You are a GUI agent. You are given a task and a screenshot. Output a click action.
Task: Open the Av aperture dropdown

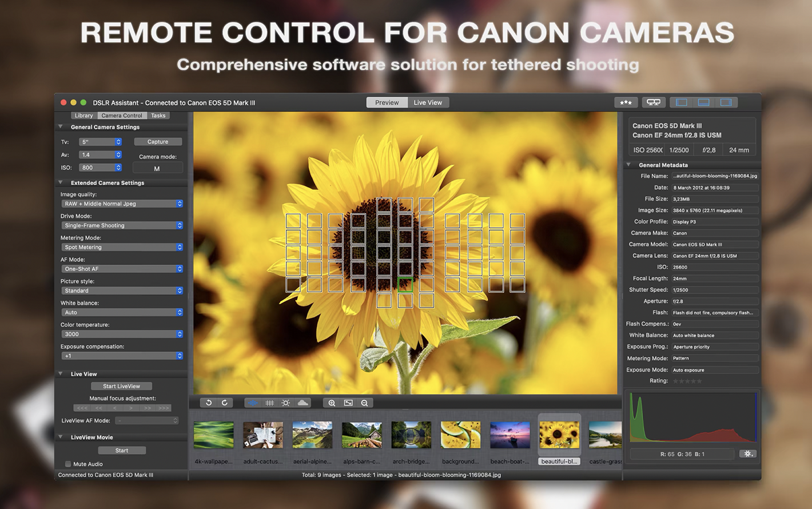[101, 155]
